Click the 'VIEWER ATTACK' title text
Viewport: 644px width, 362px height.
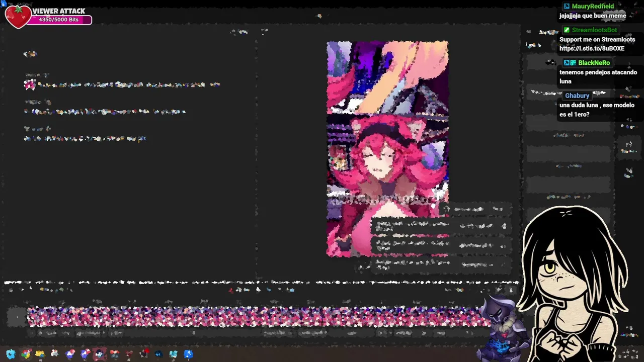coord(59,11)
